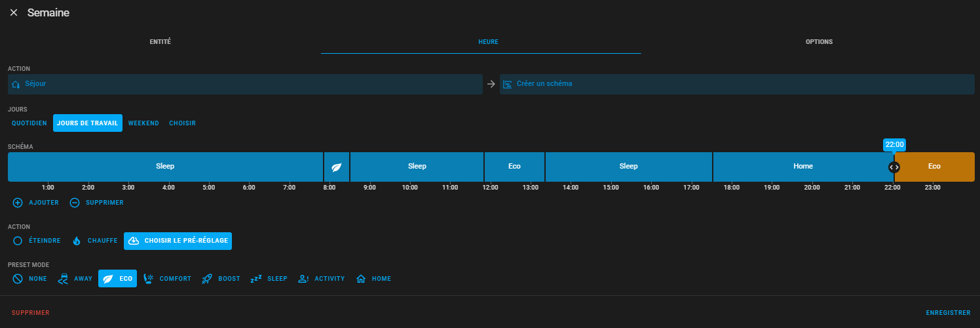This screenshot has height=328, width=980.
Task: Click Ajouter to add a time slot
Action: click(x=36, y=203)
